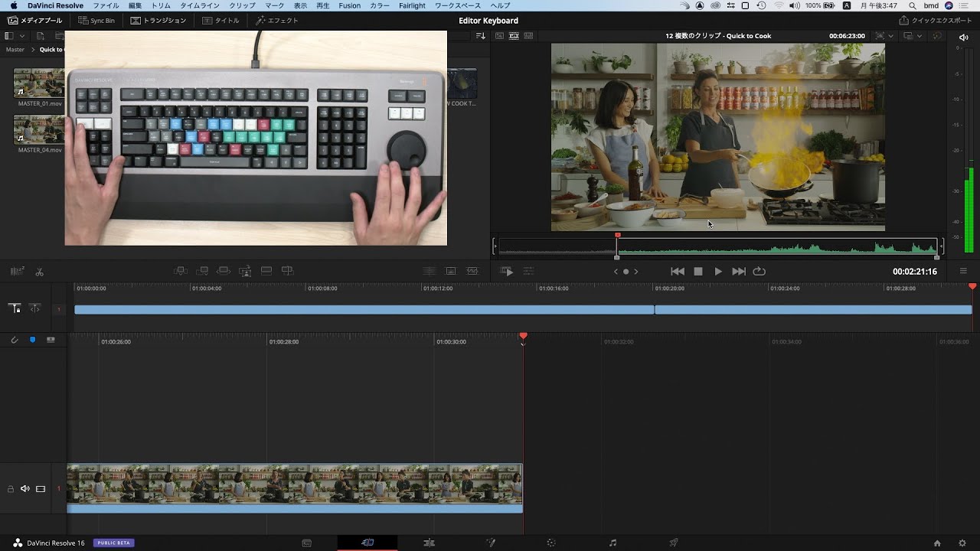Viewport: 980px width, 551px height.
Task: Open the タイムライン menu
Action: click(200, 5)
